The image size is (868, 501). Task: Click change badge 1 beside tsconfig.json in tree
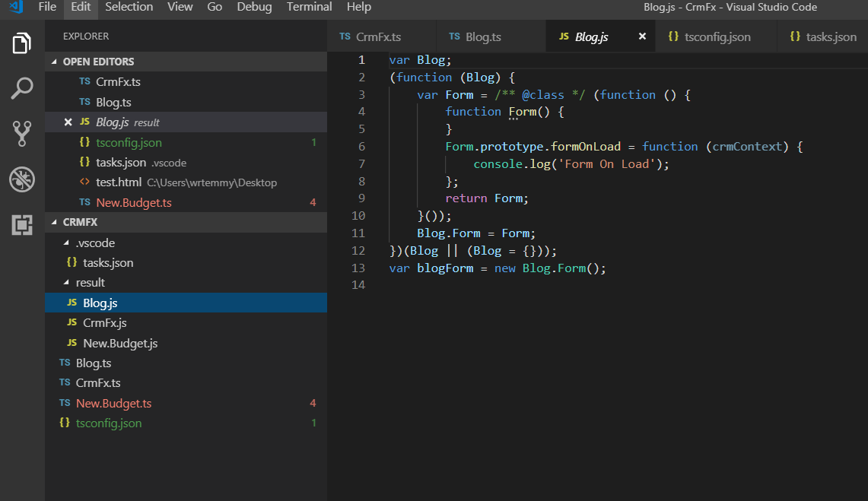point(313,423)
